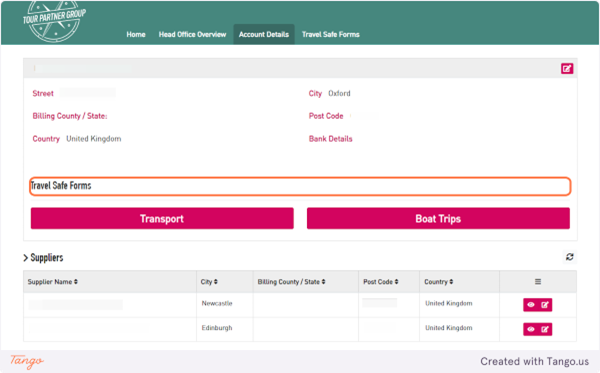The image size is (600, 373).
Task: Open the Transport travel safe form
Action: click(162, 218)
